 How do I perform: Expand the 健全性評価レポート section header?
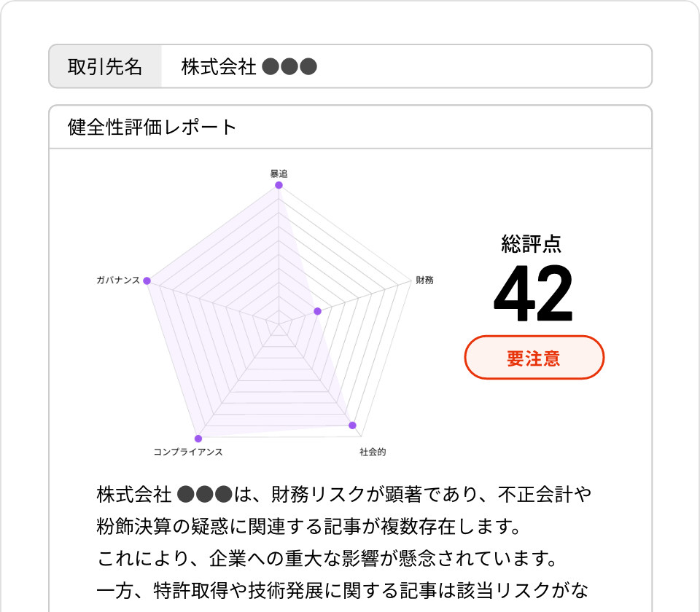118,125
